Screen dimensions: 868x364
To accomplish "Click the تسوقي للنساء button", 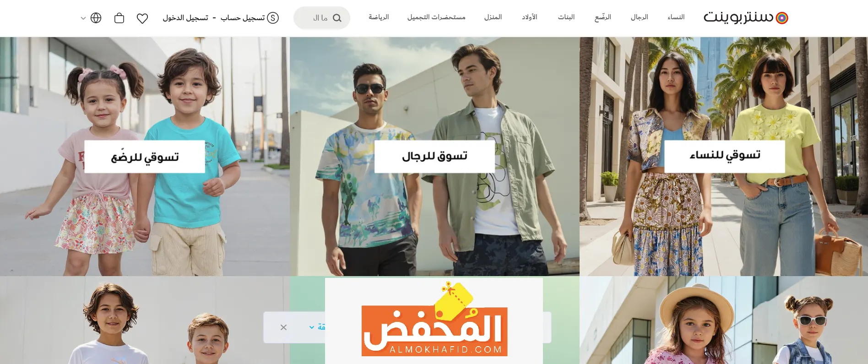I will [x=725, y=157].
